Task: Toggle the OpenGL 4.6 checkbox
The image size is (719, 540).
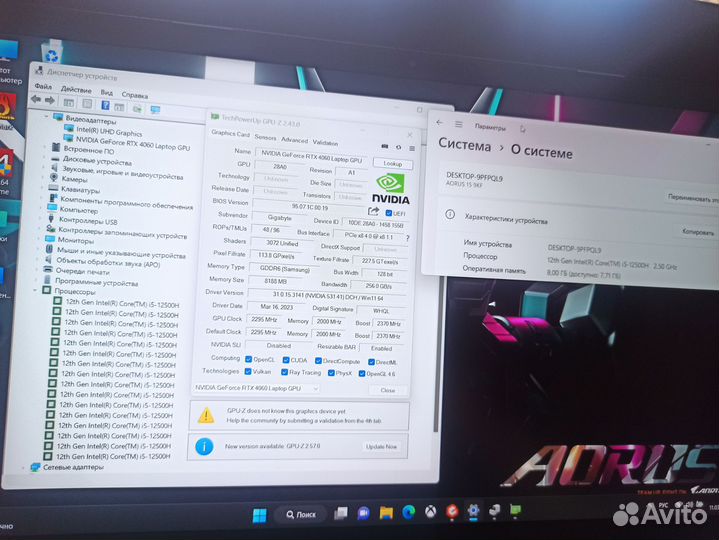Action: 362,374
